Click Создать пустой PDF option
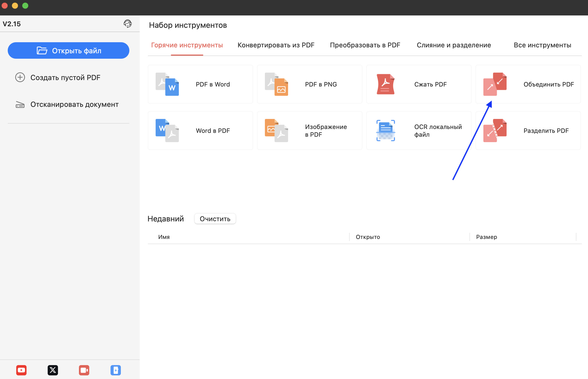This screenshot has height=379, width=588. point(65,77)
